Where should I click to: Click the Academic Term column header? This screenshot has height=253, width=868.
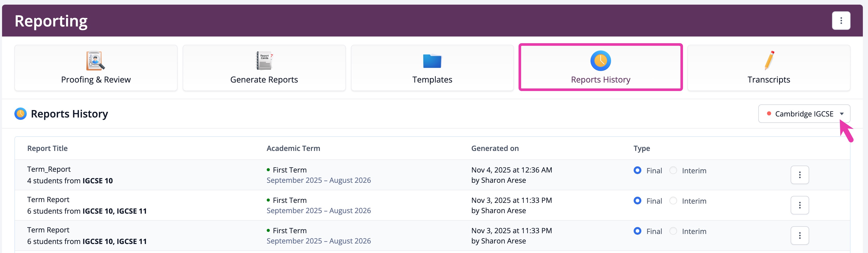[293, 148]
